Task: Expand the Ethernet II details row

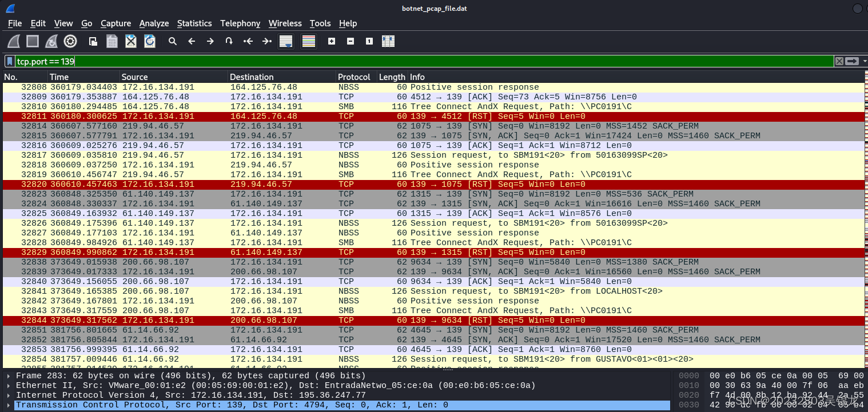Action: point(8,386)
